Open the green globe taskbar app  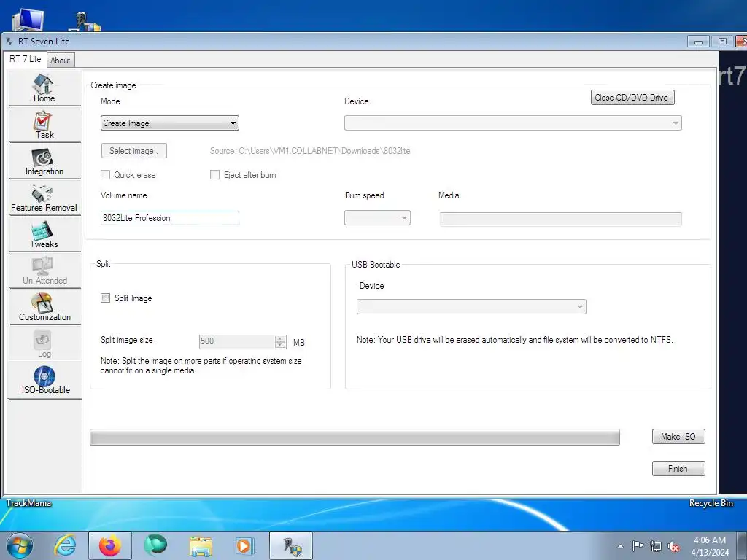(155, 545)
